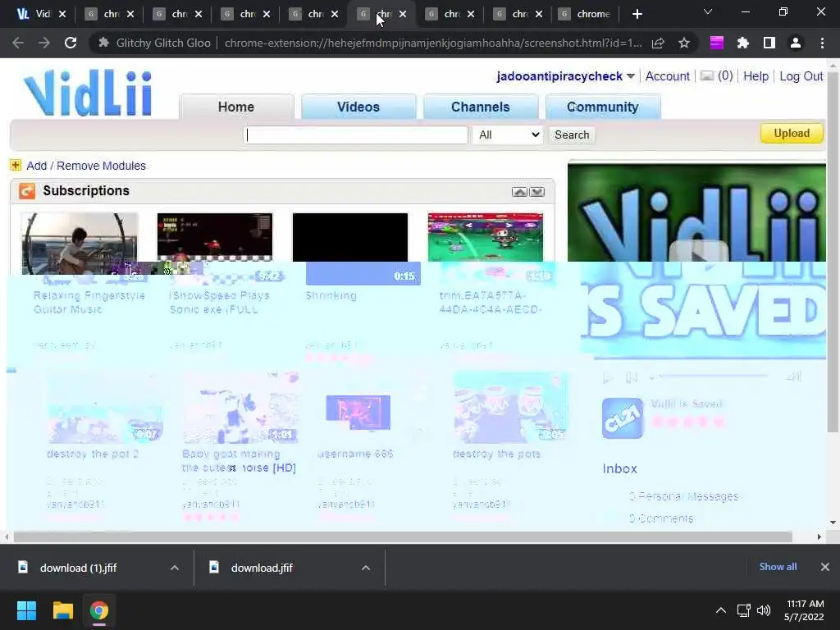Open Chrome tab search chevron
The image size is (840, 630).
coord(708,11)
